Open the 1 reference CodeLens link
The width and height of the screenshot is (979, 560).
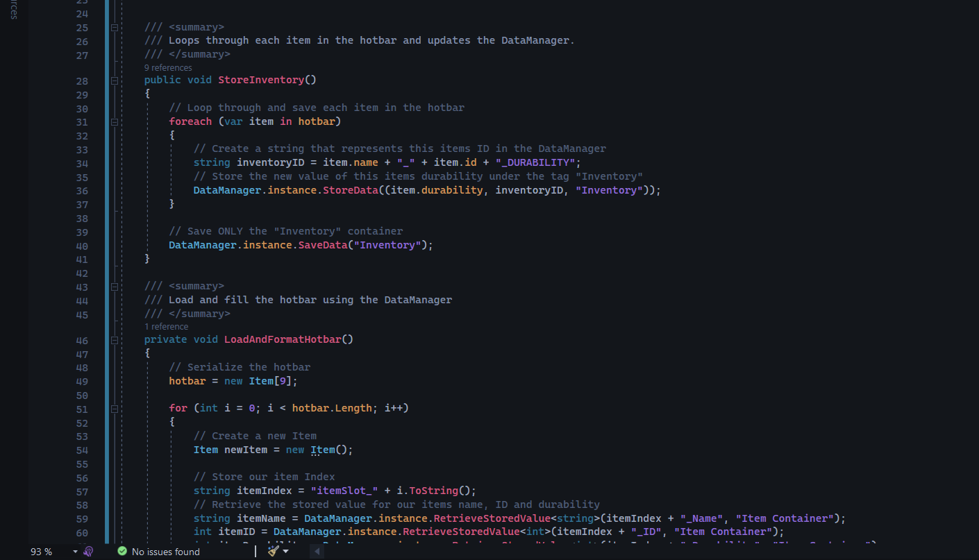pos(166,327)
